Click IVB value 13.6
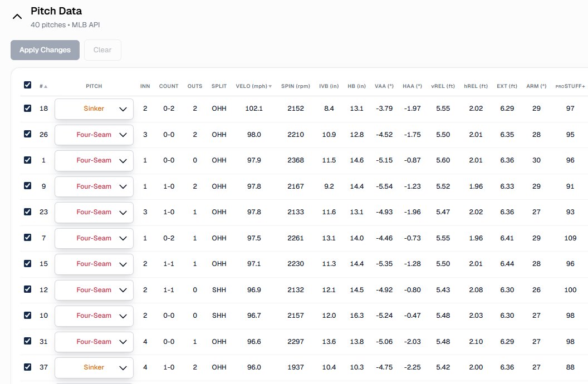Image resolution: width=588 pixels, height=384 pixels. pos(329,341)
